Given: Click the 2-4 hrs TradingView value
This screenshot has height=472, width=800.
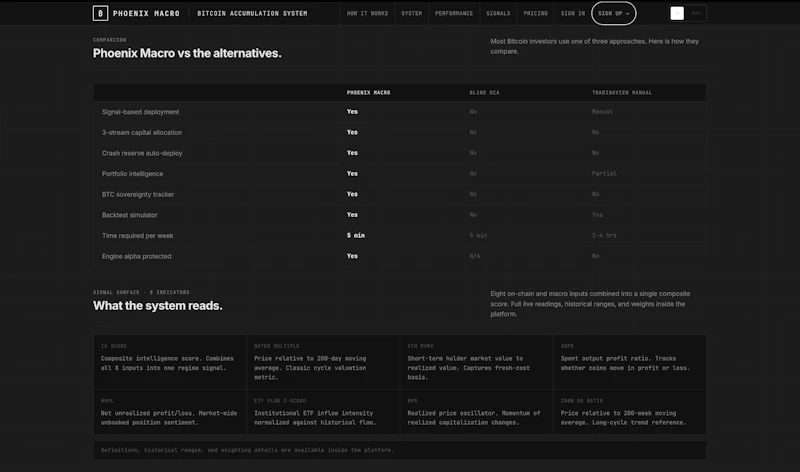Looking at the screenshot, I should coord(604,236).
